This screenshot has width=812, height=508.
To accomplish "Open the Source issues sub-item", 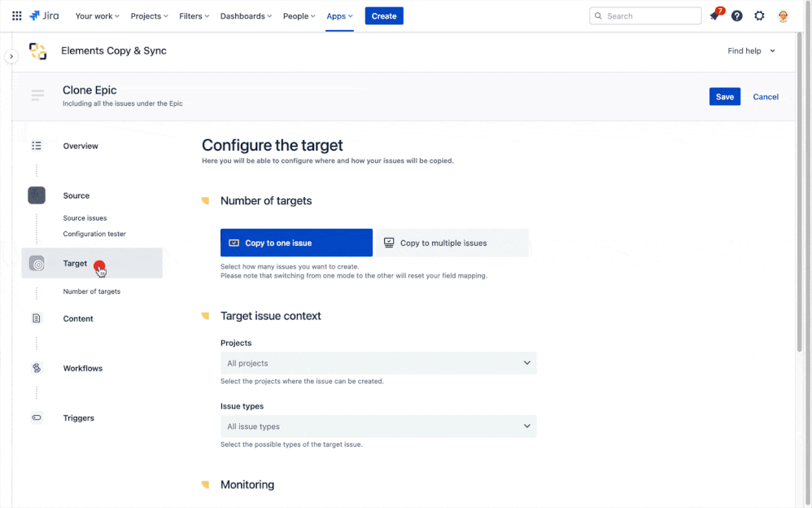I will click(x=85, y=218).
